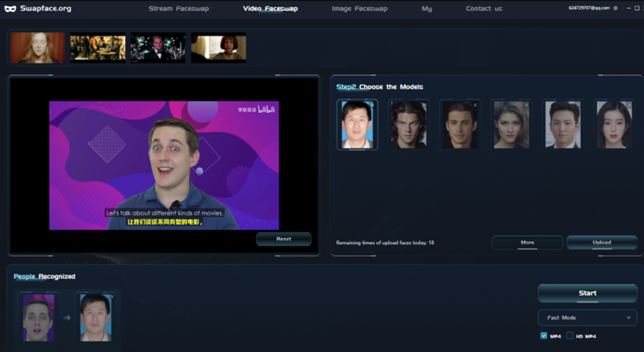This screenshot has width=644, height=352.
Task: Switch to Stream Faceswap tab
Action: point(179,9)
